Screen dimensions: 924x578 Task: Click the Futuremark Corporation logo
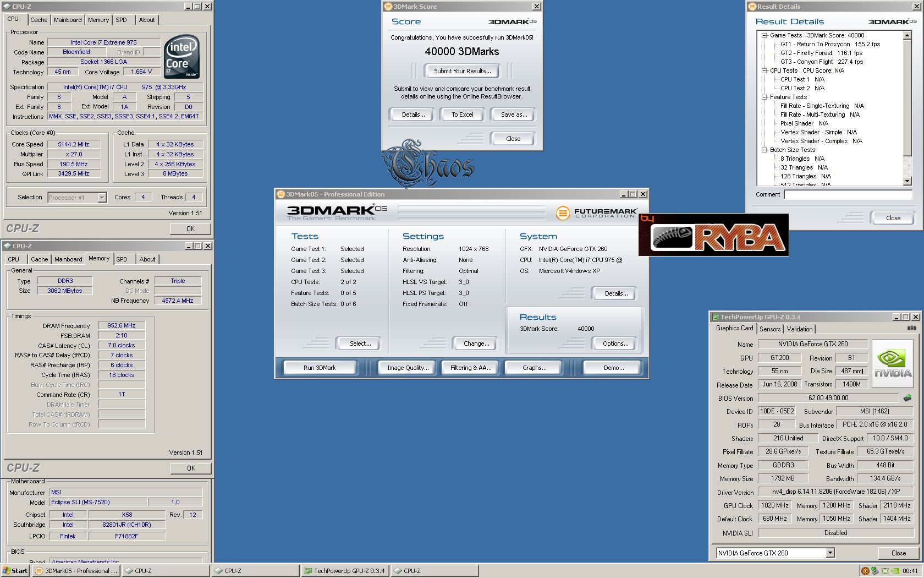point(596,212)
